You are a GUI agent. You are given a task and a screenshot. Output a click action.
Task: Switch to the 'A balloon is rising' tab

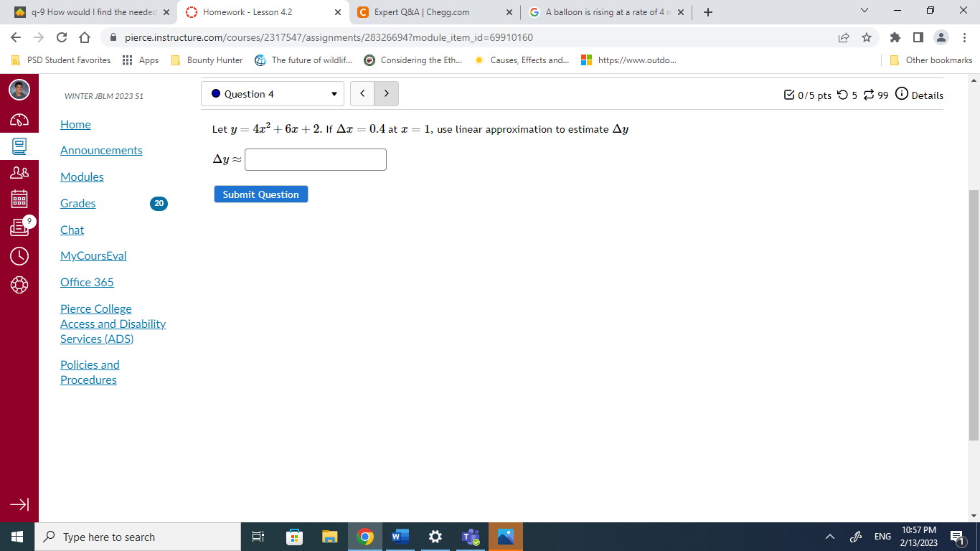607,12
